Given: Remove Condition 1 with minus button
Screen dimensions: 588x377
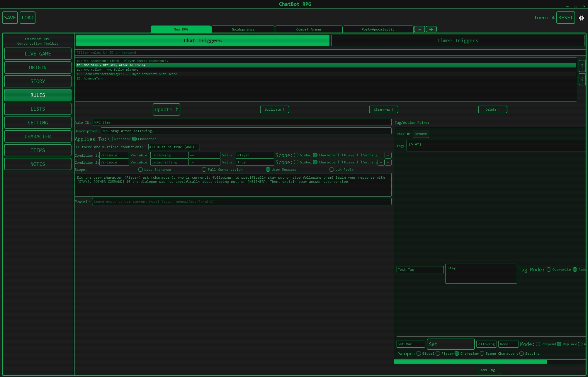Looking at the screenshot, I should pyautogui.click(x=388, y=155).
